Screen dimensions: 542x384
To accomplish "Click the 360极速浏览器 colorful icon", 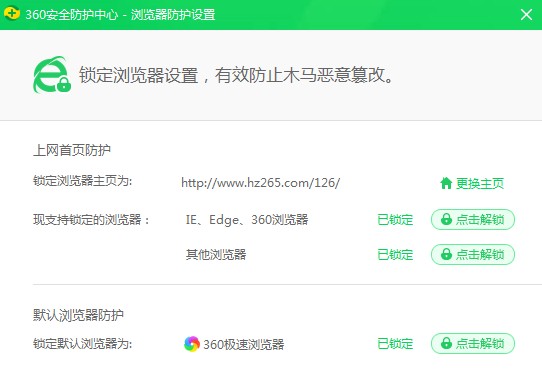I will coord(192,344).
